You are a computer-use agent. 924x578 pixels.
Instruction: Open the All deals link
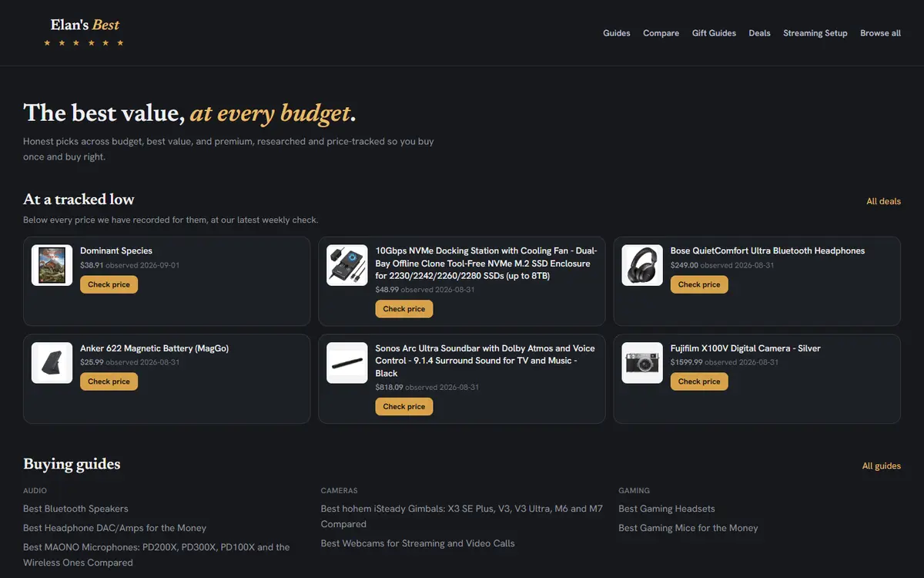click(x=883, y=201)
